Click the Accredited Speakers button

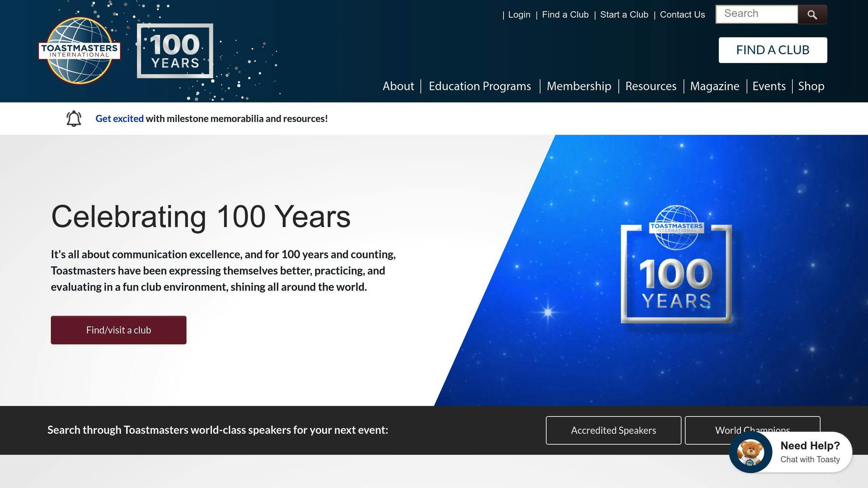click(x=613, y=430)
